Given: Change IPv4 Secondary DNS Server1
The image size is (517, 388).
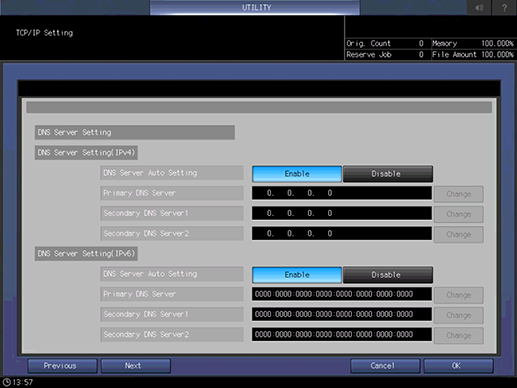Looking at the screenshot, I should (459, 214).
